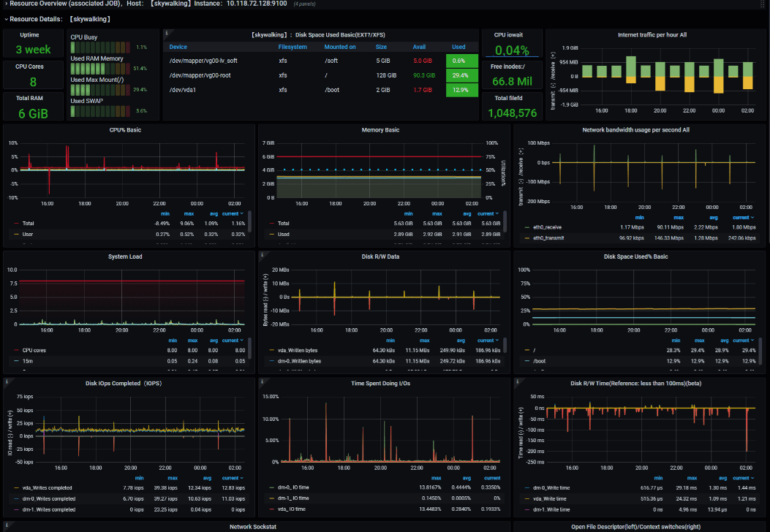Image resolution: width=770 pixels, height=532 pixels.
Task: Click the info icon on Disk R/W Time panel
Action: click(x=518, y=381)
